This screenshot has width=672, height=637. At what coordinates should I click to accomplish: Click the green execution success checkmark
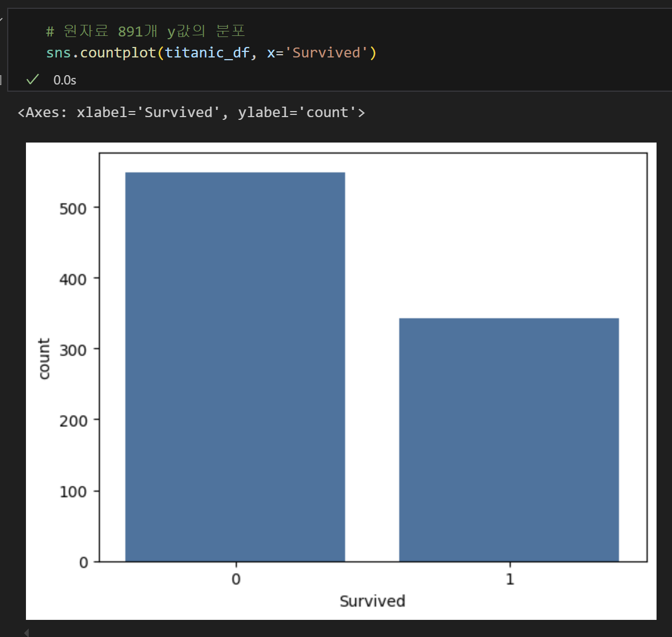click(x=33, y=80)
